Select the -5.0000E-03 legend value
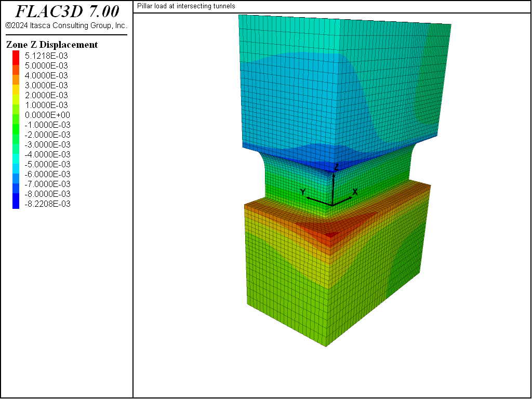The image size is (532, 399). click(x=47, y=164)
